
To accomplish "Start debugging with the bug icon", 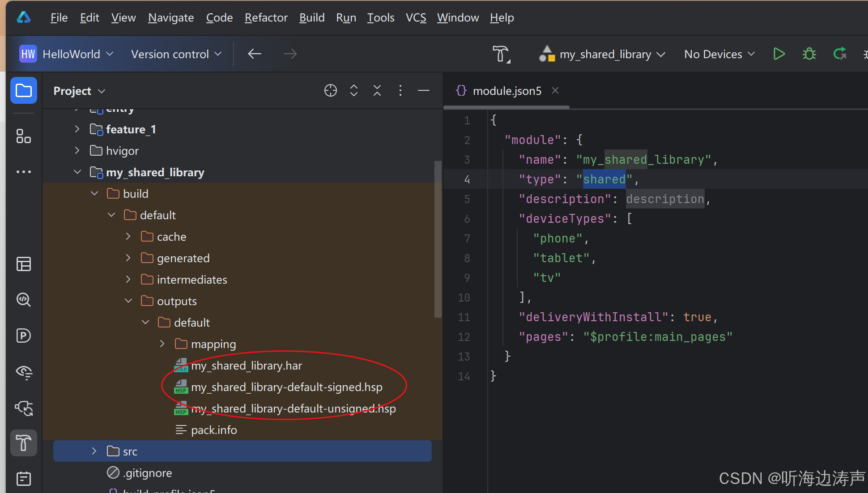I will [x=809, y=54].
